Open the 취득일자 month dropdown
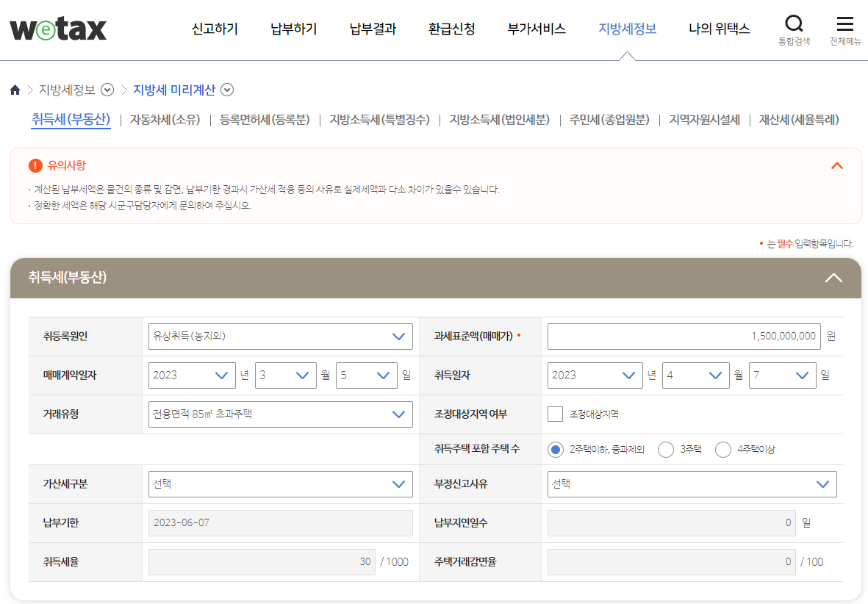868x604 pixels. coord(696,375)
